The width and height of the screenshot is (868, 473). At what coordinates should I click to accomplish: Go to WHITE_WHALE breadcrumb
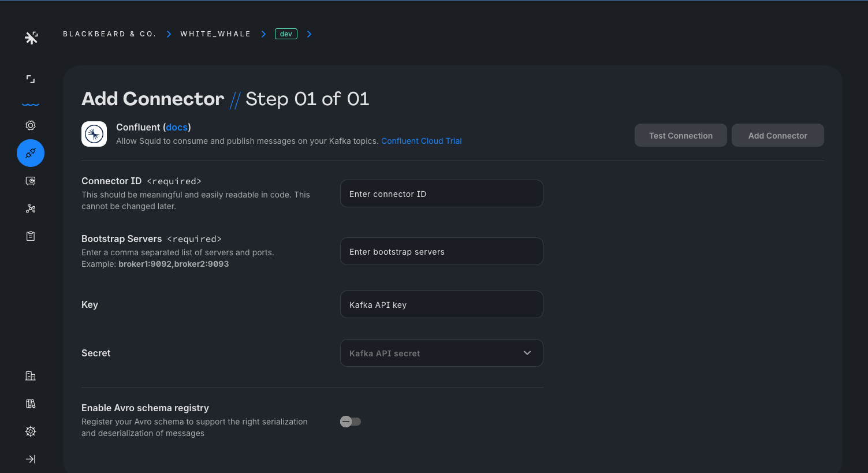tap(215, 34)
